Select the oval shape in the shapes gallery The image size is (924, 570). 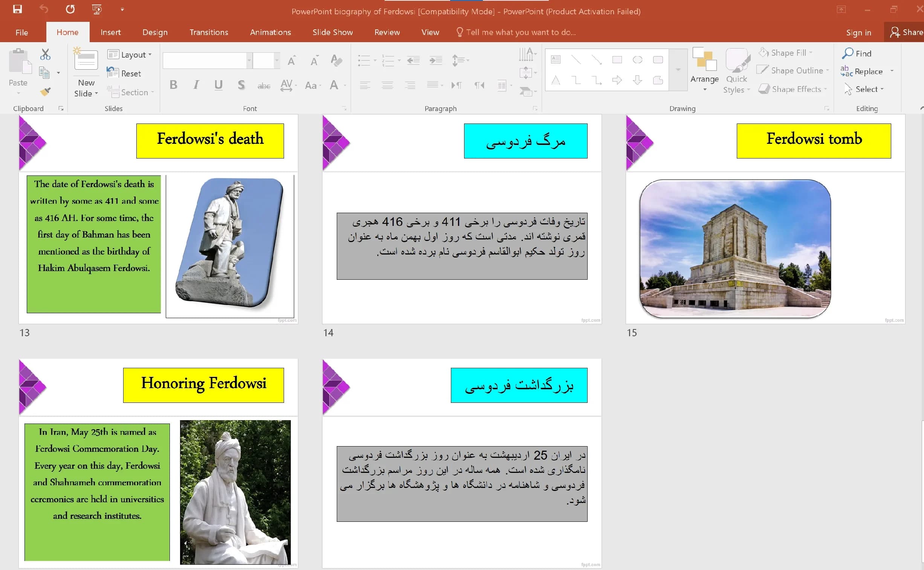(637, 59)
